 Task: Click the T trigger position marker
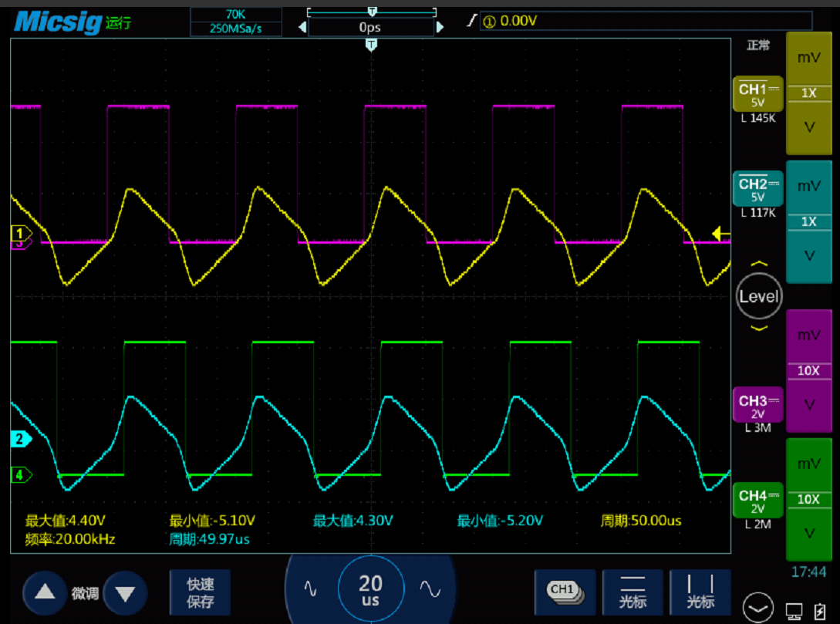pyautogui.click(x=371, y=45)
